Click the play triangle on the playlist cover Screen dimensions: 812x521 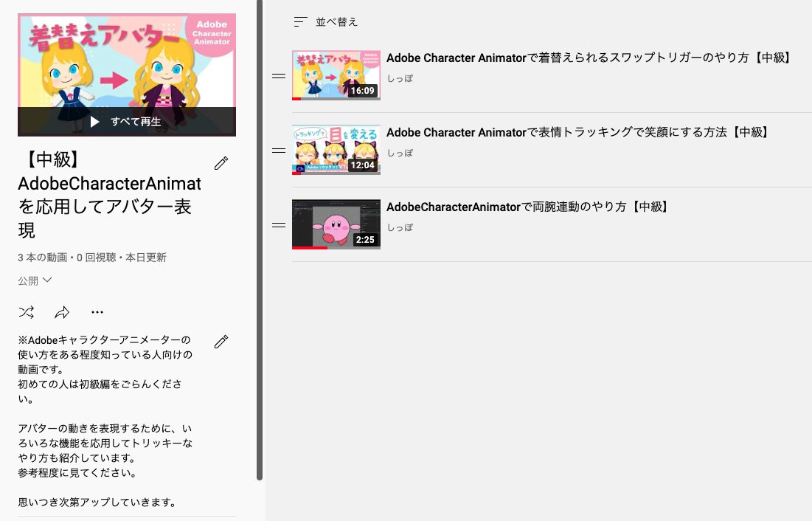[x=94, y=122]
